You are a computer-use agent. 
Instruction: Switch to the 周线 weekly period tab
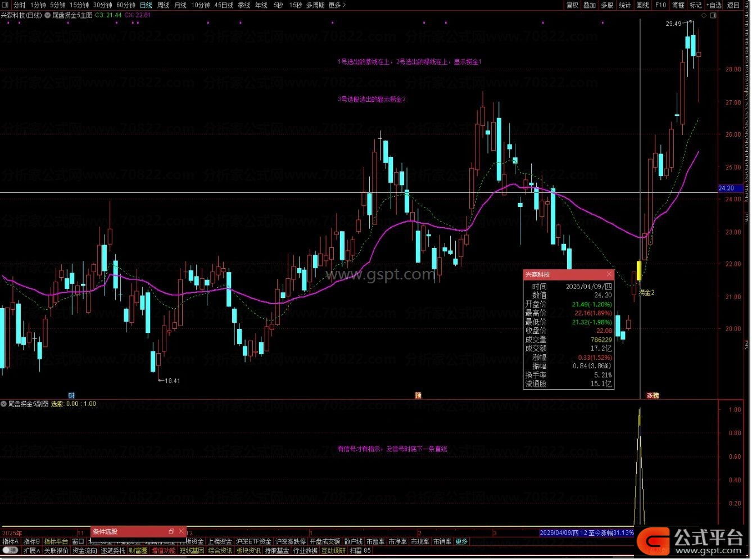(163, 5)
